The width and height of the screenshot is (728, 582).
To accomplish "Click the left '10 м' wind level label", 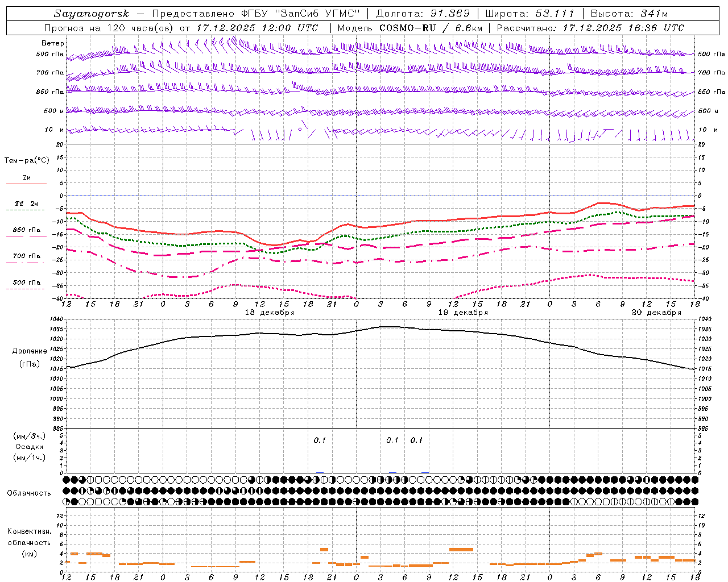I will click(x=55, y=130).
